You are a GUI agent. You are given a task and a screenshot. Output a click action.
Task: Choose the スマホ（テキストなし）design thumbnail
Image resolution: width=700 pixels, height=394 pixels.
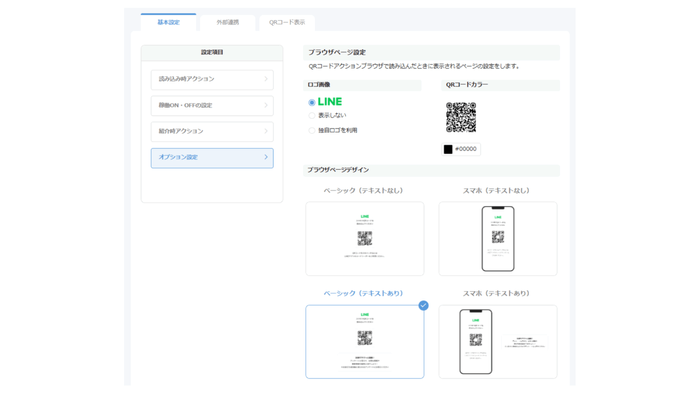coord(498,238)
